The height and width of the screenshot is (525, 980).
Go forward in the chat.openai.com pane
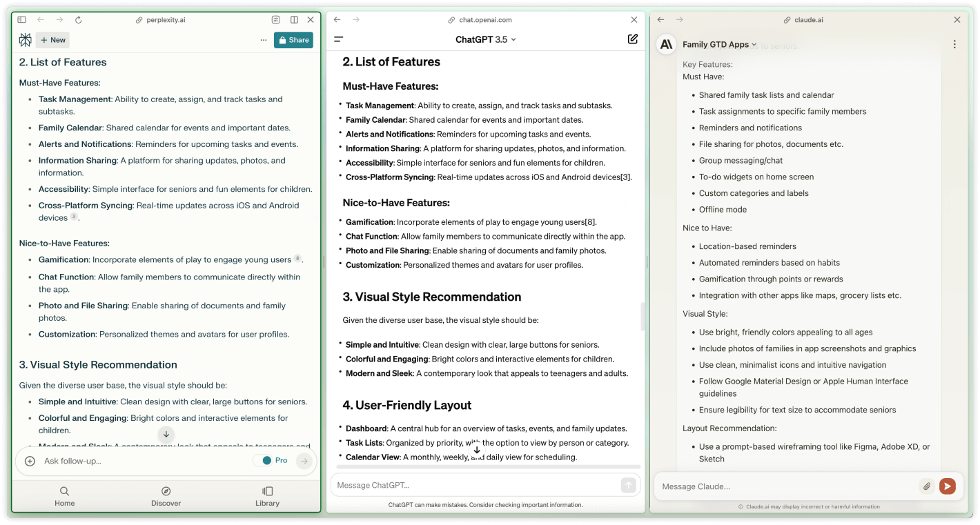(356, 20)
